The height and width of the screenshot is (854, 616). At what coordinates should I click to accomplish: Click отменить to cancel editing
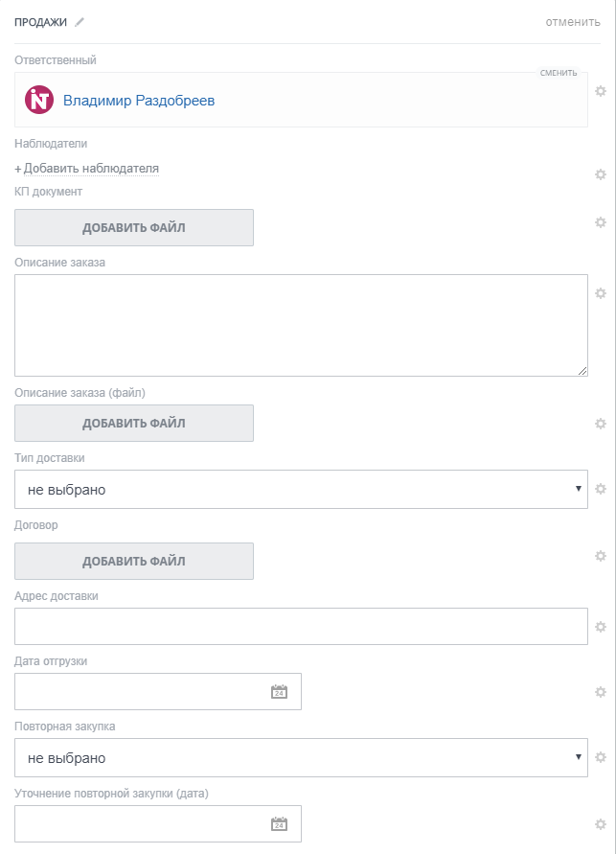click(x=573, y=22)
